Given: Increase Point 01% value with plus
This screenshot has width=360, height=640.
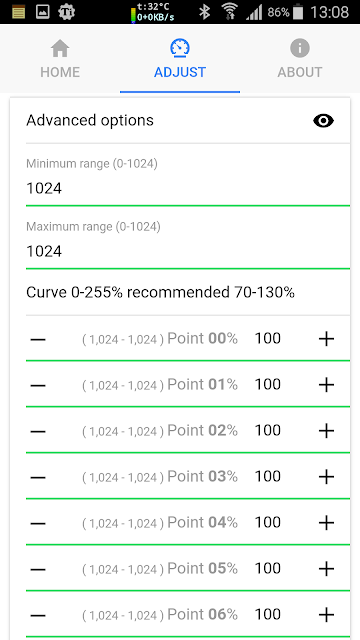Looking at the screenshot, I should click(326, 385).
